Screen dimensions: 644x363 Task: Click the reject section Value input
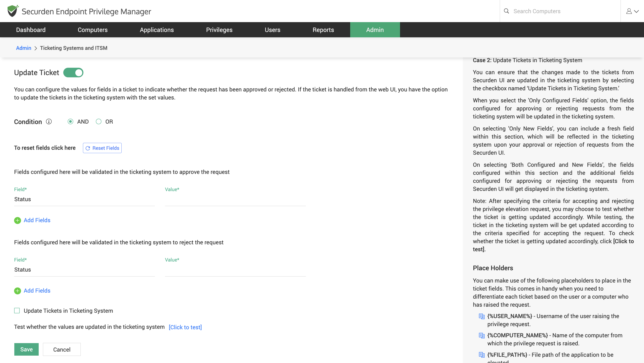(235, 270)
